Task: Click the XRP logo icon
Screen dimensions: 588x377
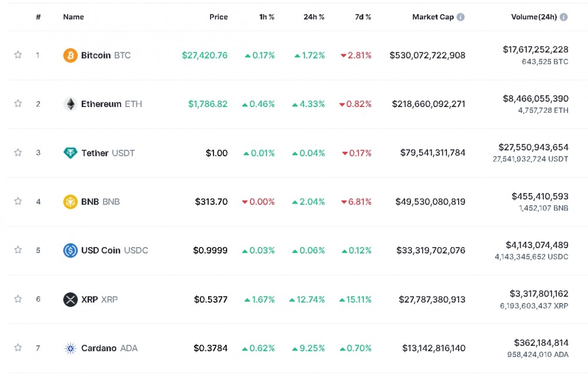Action: click(70, 299)
